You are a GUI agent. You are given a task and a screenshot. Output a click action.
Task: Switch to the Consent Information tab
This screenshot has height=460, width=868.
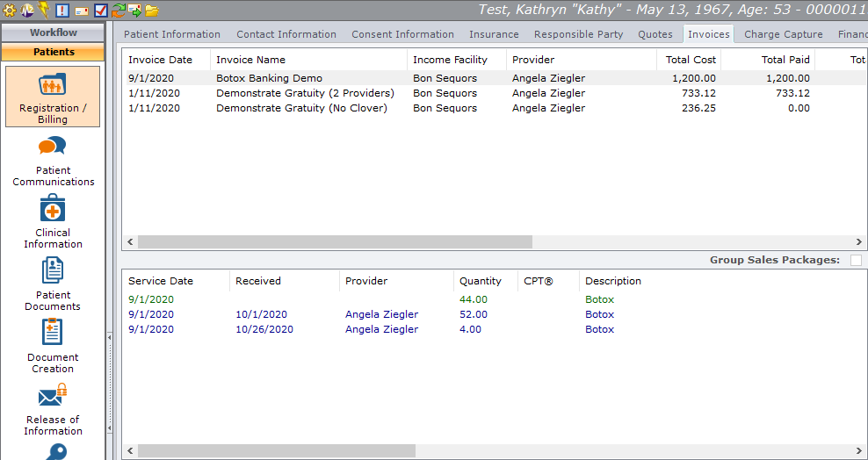point(402,34)
